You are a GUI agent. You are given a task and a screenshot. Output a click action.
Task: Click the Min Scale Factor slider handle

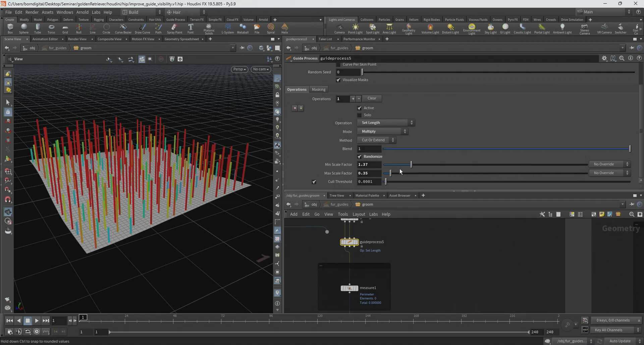click(411, 164)
